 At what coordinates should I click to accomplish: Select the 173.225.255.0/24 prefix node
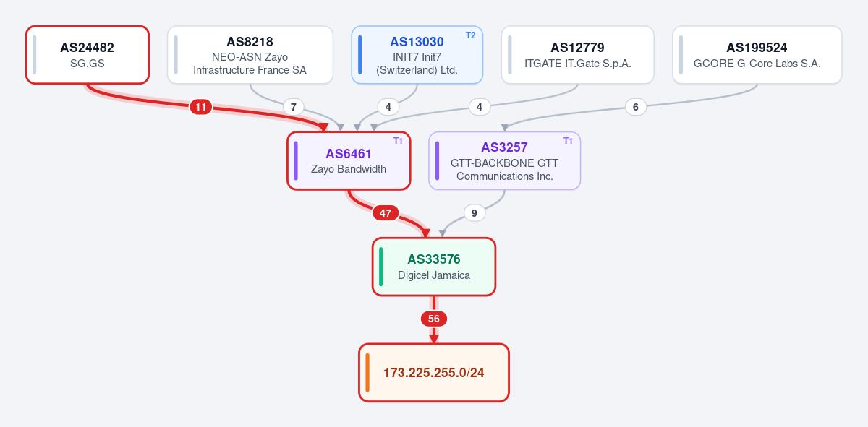(x=434, y=373)
